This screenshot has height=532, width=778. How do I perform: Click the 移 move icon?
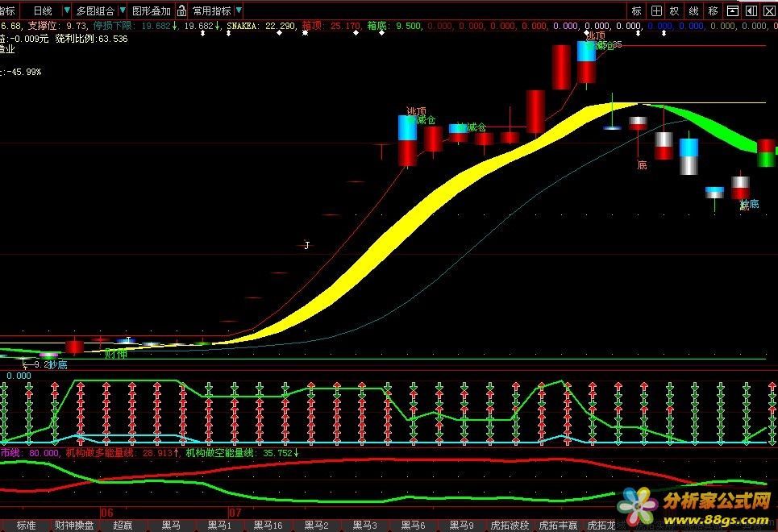tap(713, 10)
